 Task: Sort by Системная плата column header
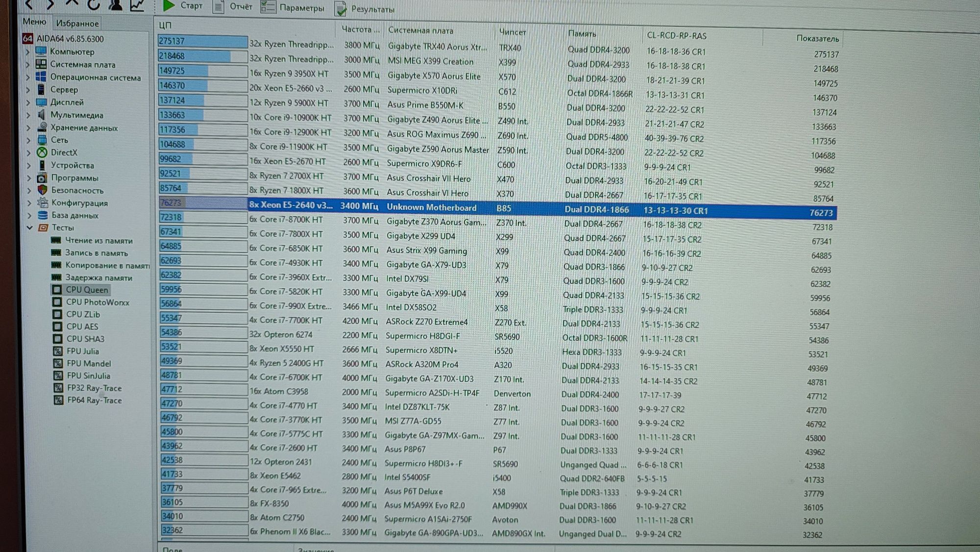click(x=420, y=30)
